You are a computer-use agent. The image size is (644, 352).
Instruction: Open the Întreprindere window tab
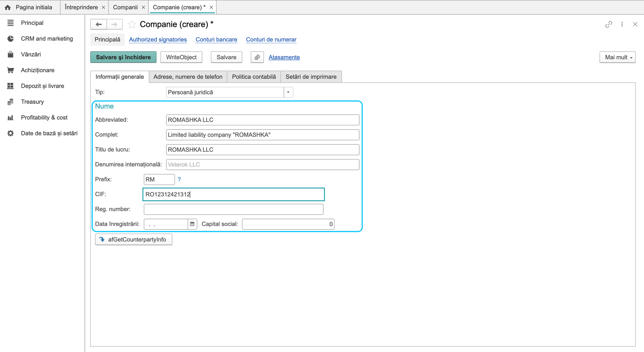point(81,7)
